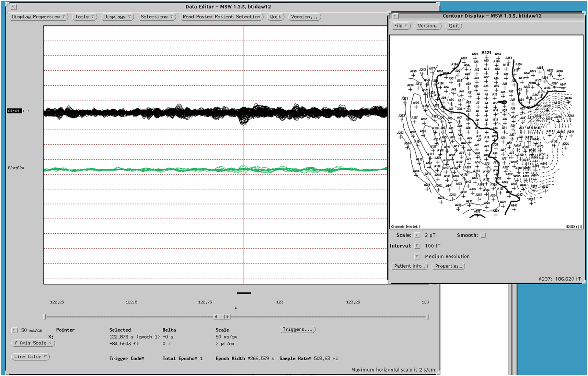588x376 pixels.
Task: Click the Channels Selected: 0 status text
Action: [406, 227]
